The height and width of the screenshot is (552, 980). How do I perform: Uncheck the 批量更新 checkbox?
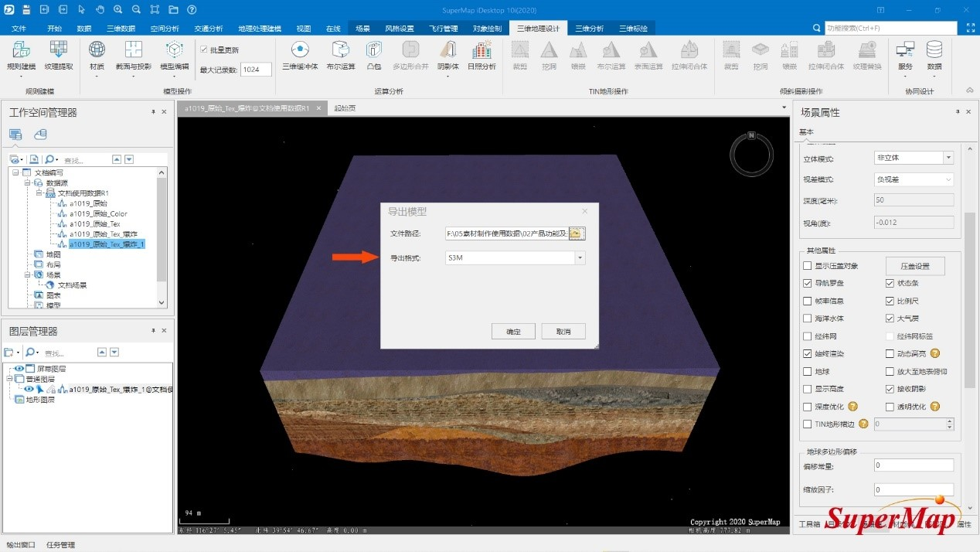point(204,49)
